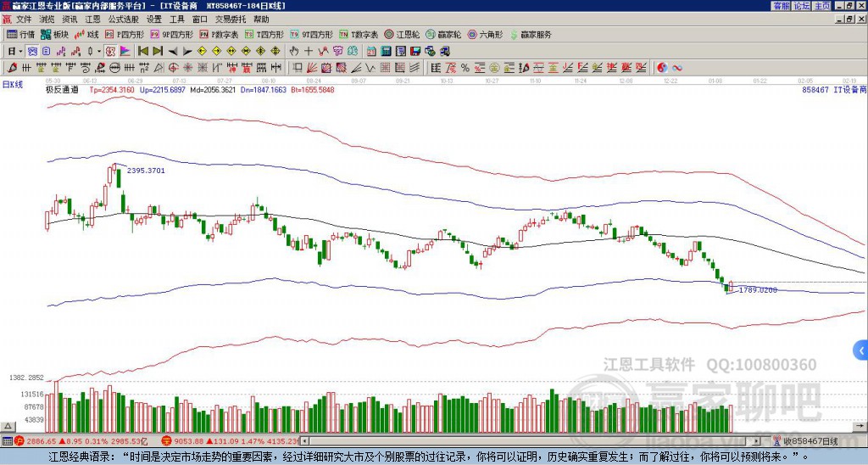The height and width of the screenshot is (465, 868).
Task: Open the 公式选股 menu
Action: (124, 20)
